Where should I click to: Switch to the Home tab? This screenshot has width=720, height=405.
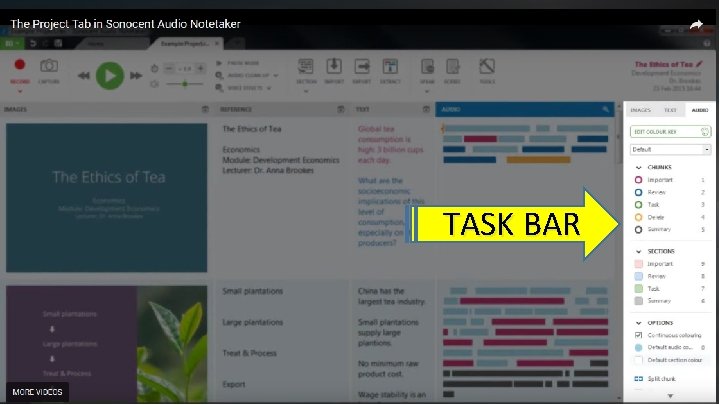click(96, 44)
